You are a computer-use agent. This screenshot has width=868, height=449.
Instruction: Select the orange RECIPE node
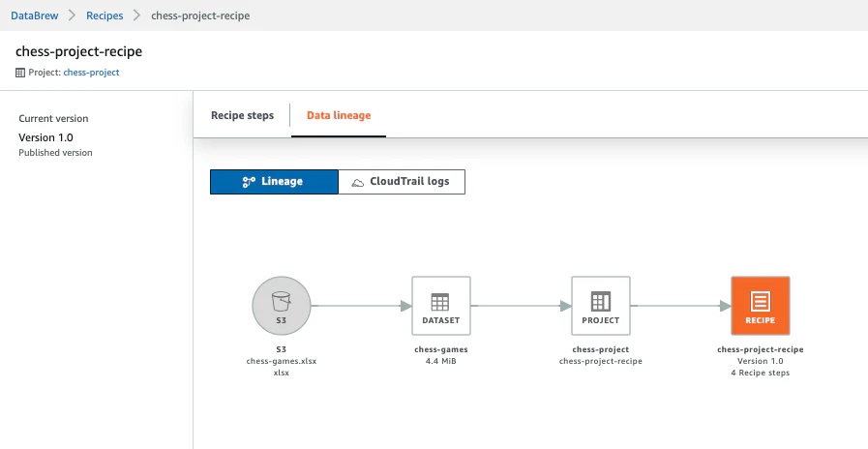[760, 306]
